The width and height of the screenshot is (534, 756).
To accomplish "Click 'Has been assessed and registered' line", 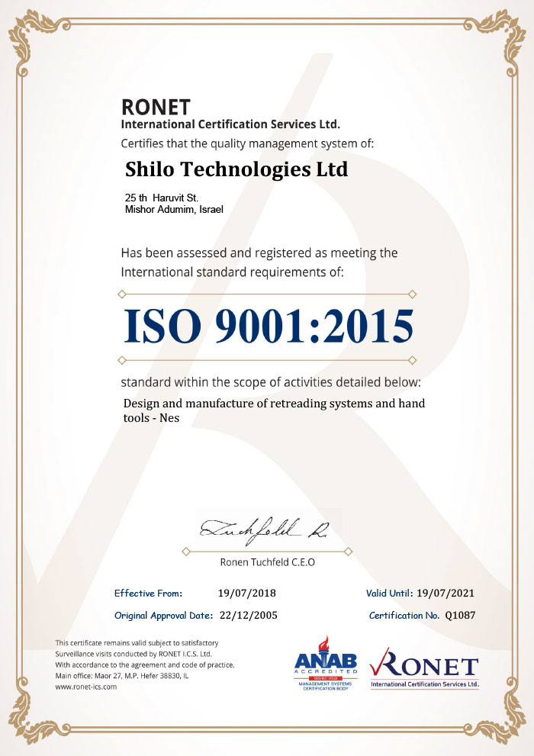I will pos(259,253).
